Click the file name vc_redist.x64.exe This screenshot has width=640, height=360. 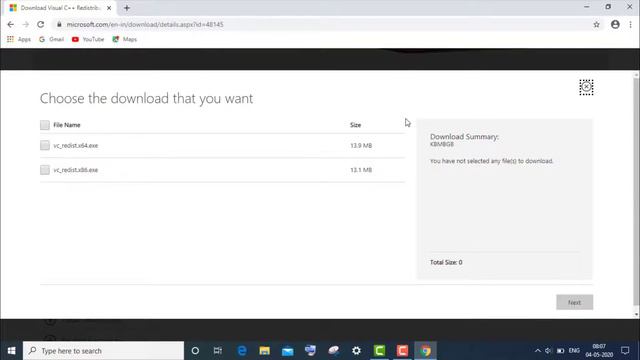click(76, 145)
